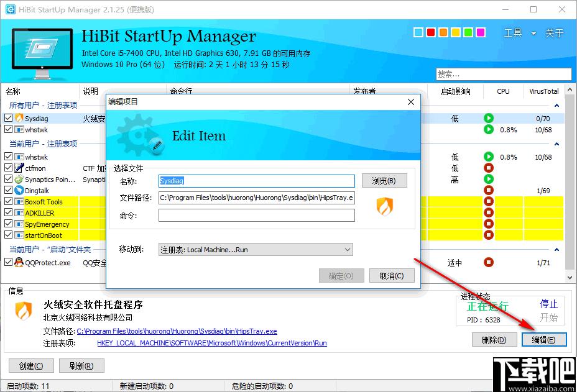Close the 编辑项目 dialog
This screenshot has width=577, height=392.
(x=411, y=102)
